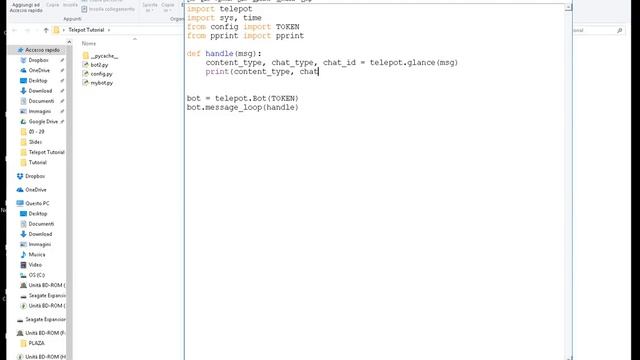Select the __pycache__ folder

click(x=100, y=56)
